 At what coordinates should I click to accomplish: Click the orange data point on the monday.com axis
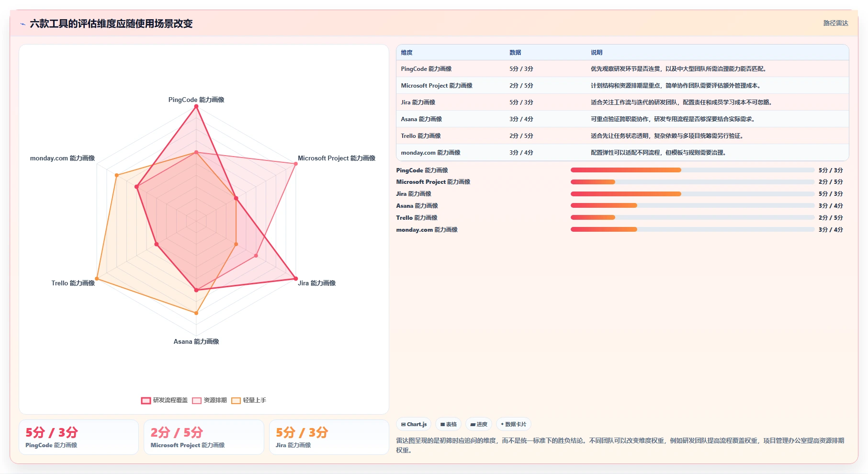click(x=116, y=175)
